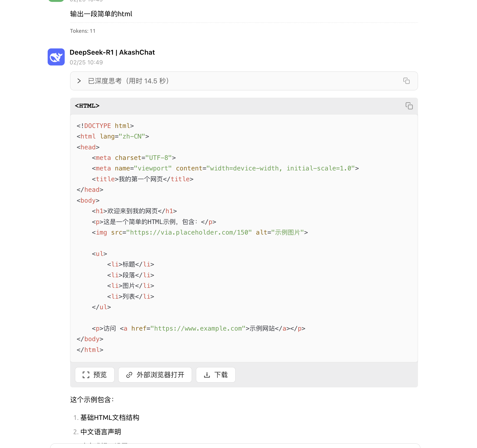
Task: Click the fullscreen preview icon
Action: click(x=86, y=375)
